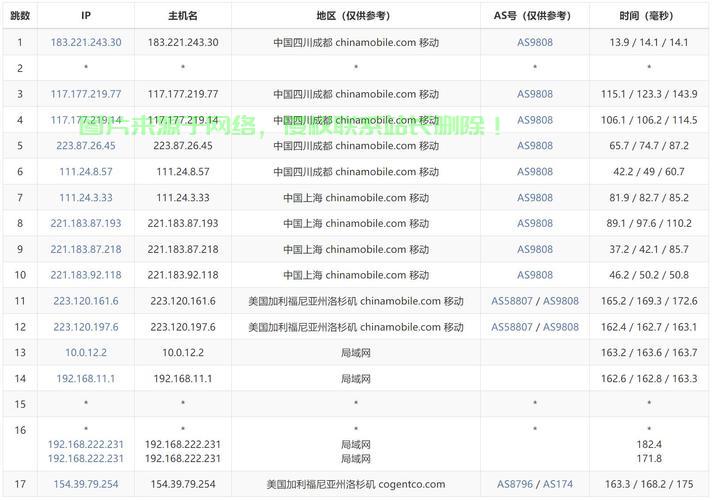This screenshot has height=500, width=713.
Task: Select the AS号（仅供参考） column header
Action: [x=535, y=16]
